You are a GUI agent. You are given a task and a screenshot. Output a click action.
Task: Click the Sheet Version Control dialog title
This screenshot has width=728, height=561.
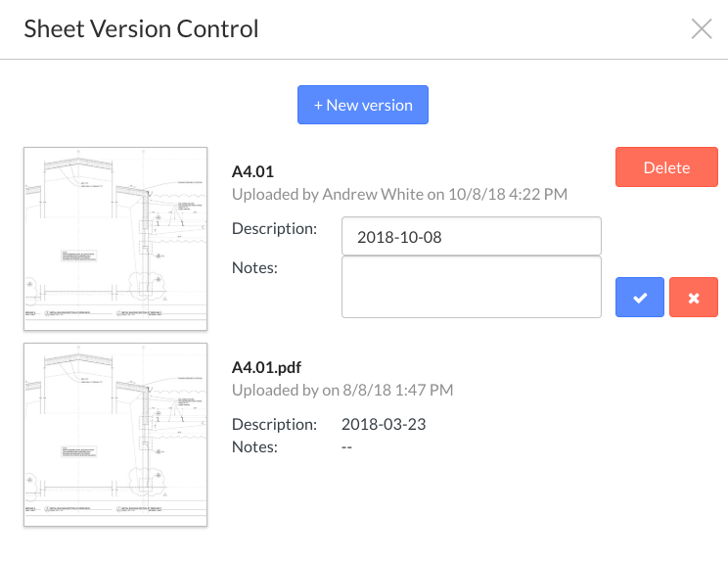click(x=141, y=28)
